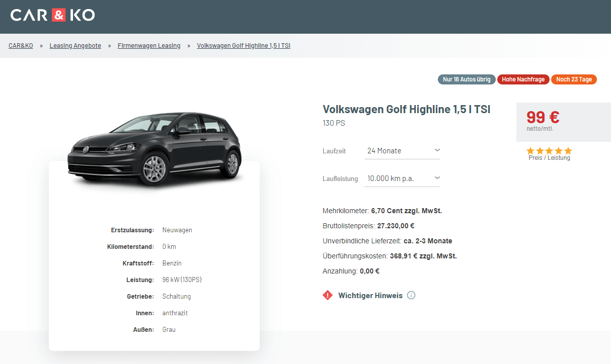Open the Laufleistung 10.000 km p.a. dropdown
The image size is (611, 364).
click(x=402, y=178)
